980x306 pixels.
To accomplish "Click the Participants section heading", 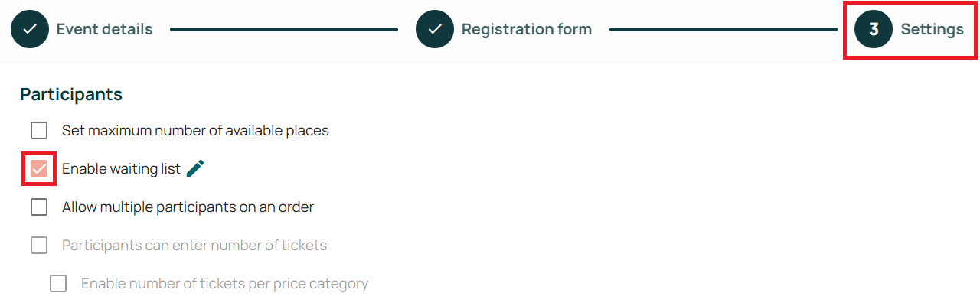I will 71,94.
